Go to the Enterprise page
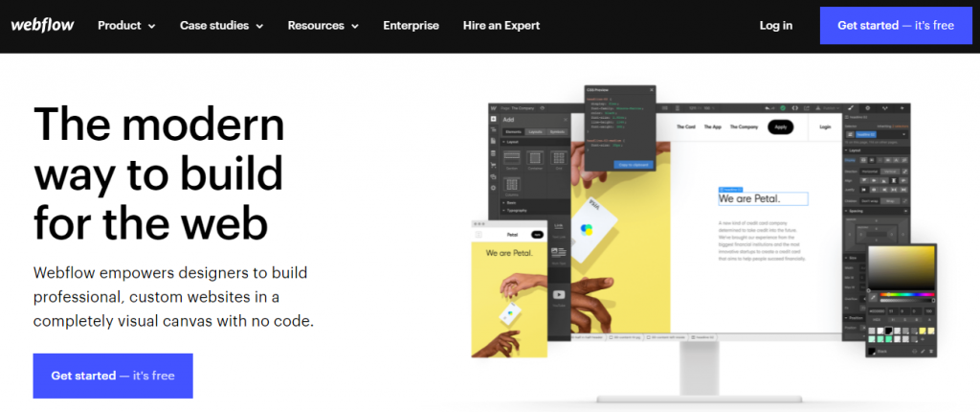The image size is (980, 412). 411,26
